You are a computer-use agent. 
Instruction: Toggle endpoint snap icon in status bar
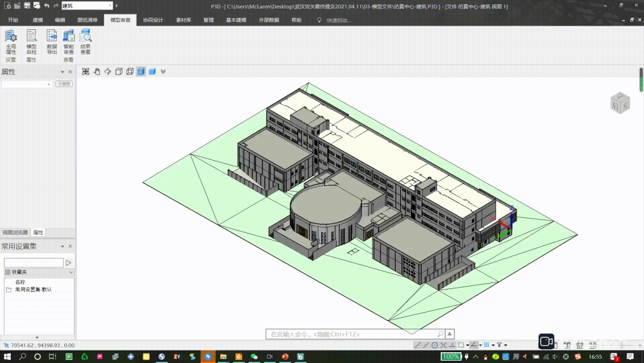[417, 345]
